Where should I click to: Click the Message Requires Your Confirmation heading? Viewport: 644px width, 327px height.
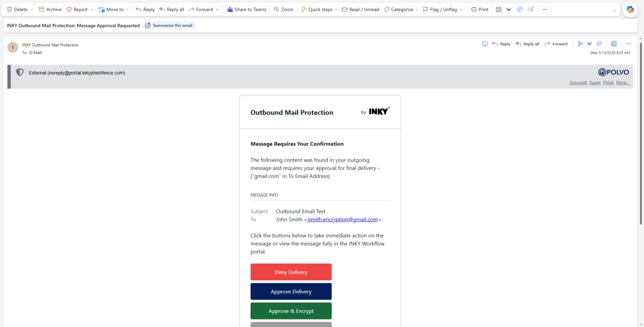point(297,144)
